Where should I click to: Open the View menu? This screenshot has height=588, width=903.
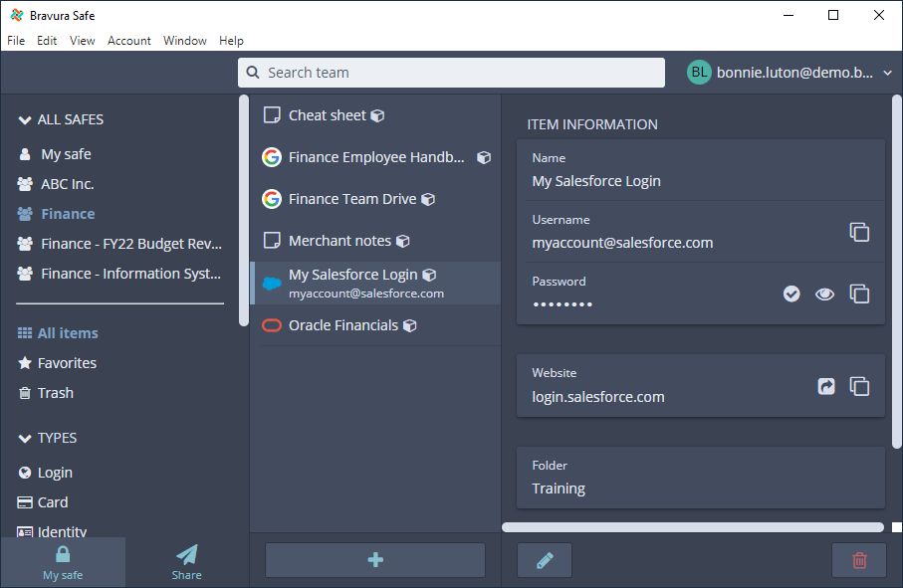pos(82,40)
